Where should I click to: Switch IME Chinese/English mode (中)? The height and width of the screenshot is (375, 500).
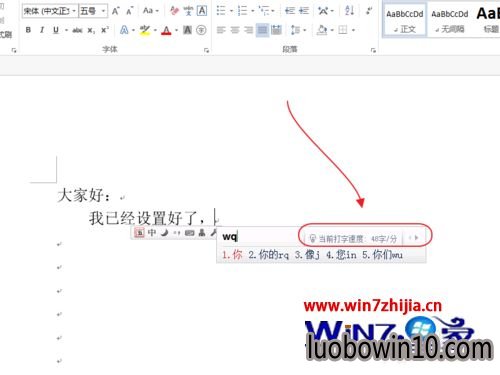(152, 233)
